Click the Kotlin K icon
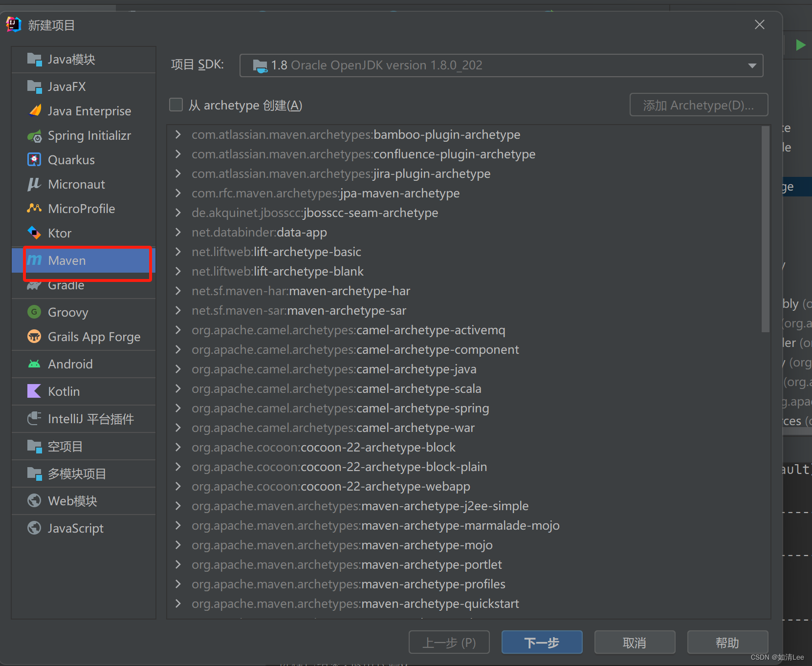 coord(34,391)
